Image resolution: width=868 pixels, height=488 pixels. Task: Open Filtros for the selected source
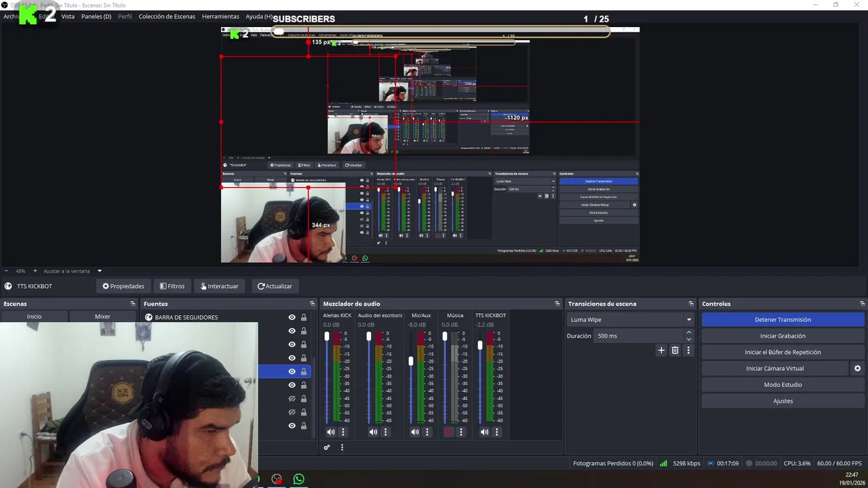click(x=172, y=286)
